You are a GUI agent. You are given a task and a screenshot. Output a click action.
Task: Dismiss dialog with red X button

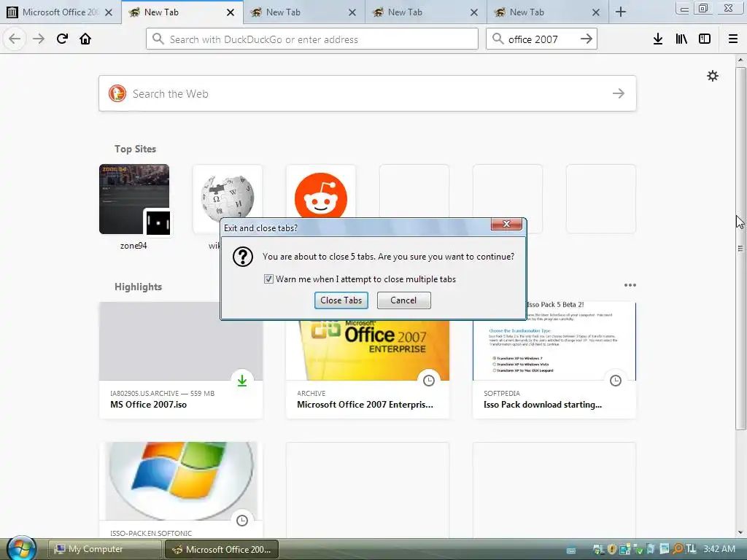506,224
